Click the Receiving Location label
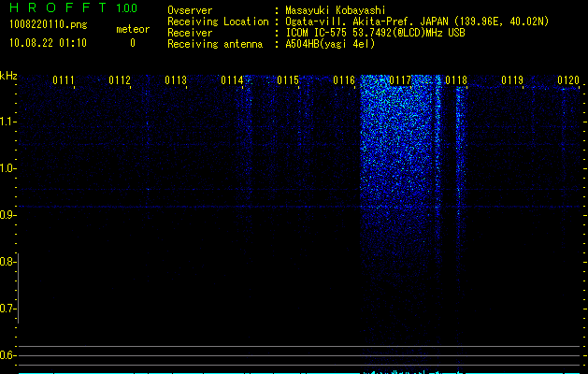Viewport: 588px width, 374px height. 218,22
